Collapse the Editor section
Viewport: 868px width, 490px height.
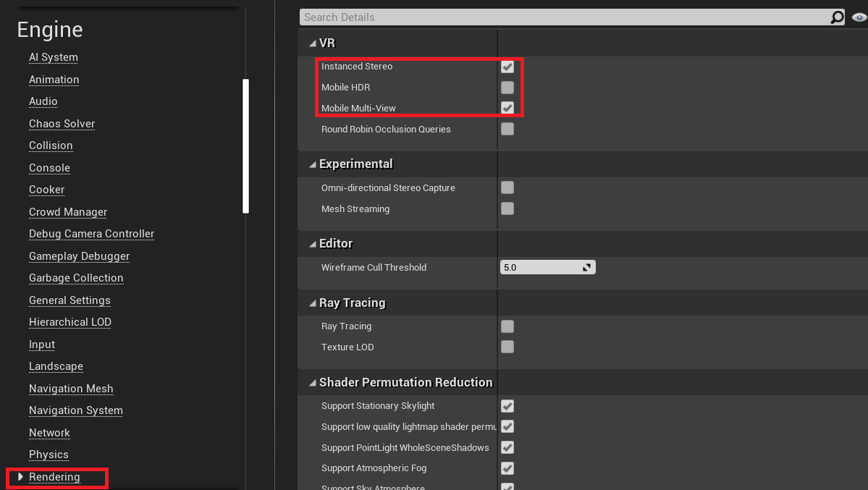[312, 244]
